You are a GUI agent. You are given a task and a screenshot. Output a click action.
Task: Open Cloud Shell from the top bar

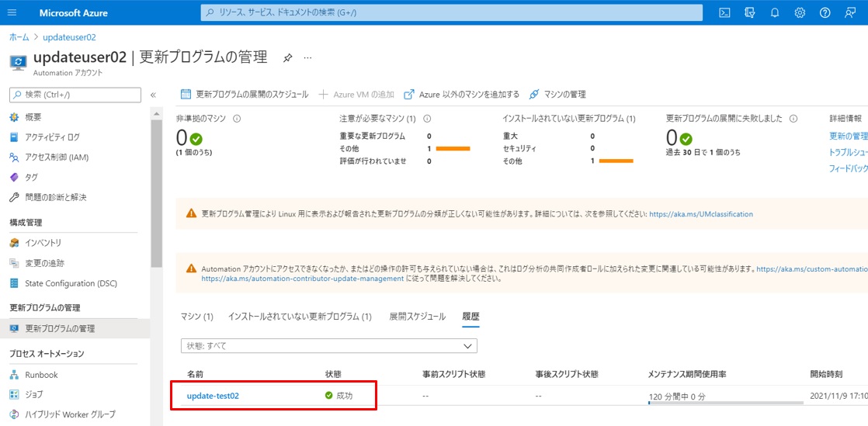724,12
